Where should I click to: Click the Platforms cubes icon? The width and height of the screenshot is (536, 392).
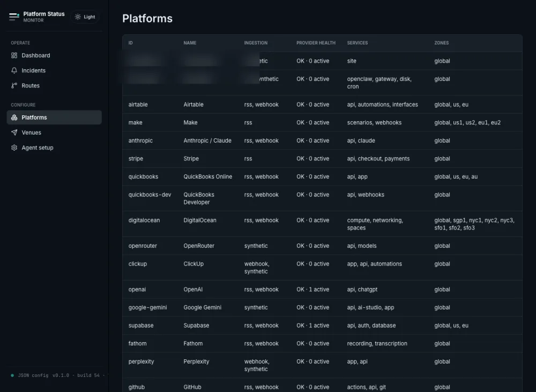[14, 117]
